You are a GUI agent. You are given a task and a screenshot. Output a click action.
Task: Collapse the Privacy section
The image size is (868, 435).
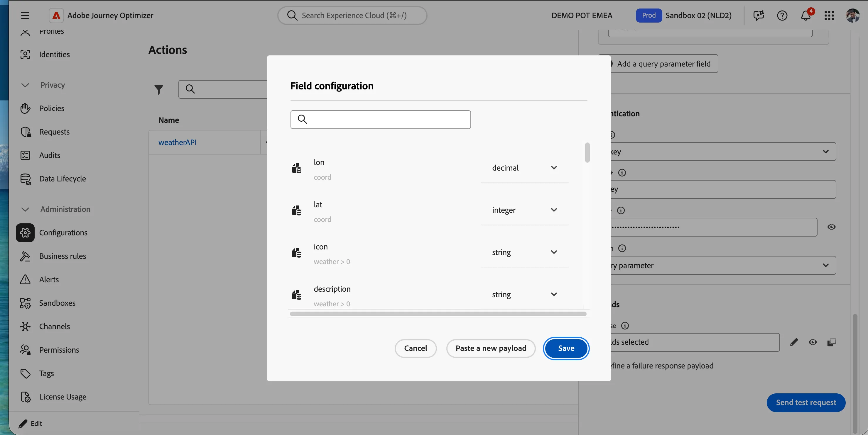(x=25, y=85)
